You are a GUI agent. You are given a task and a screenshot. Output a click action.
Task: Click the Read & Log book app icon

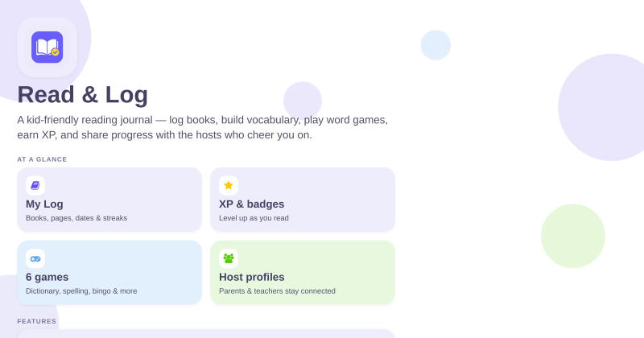pyautogui.click(x=47, y=47)
